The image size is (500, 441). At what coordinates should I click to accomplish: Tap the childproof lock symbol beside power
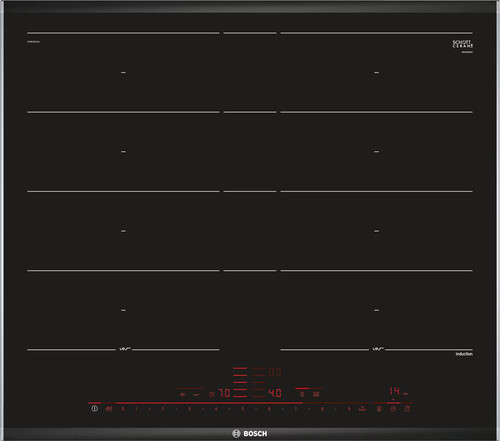click(109, 409)
